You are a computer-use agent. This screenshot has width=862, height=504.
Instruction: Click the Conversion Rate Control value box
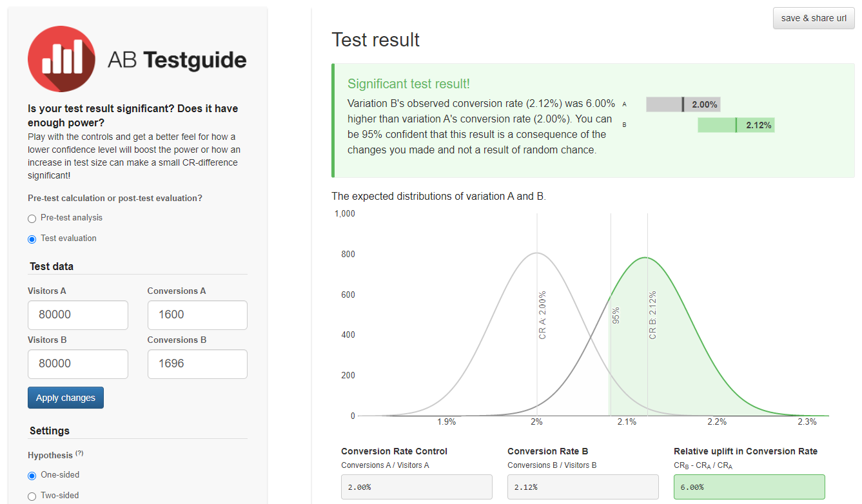tap(416, 487)
